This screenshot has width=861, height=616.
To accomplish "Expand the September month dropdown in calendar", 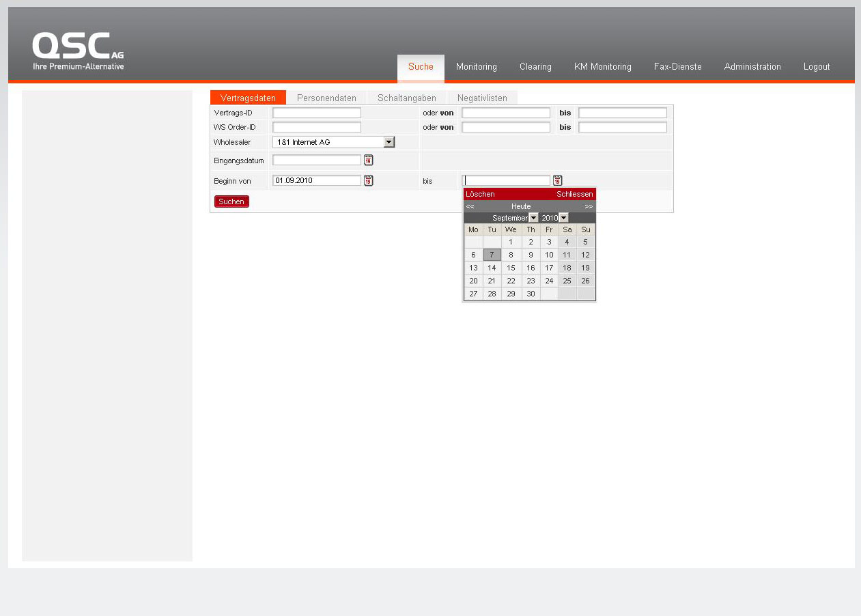I will coord(533,218).
